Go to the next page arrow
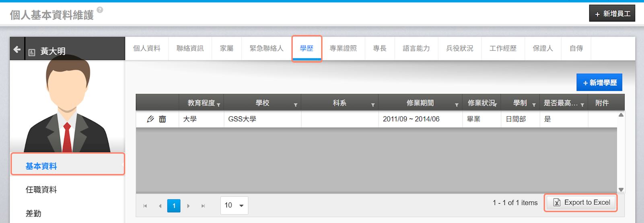This screenshot has height=223, width=644. (x=188, y=206)
